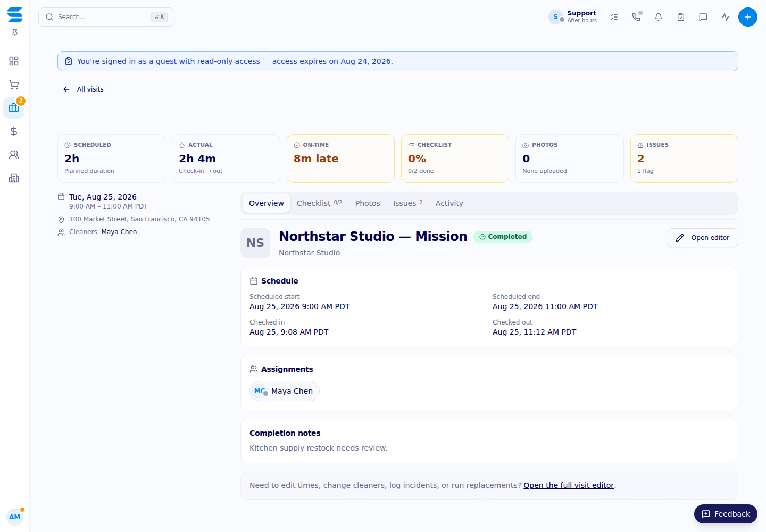This screenshot has width=766, height=532.
Task: Switch to the Photos tab
Action: click(368, 203)
